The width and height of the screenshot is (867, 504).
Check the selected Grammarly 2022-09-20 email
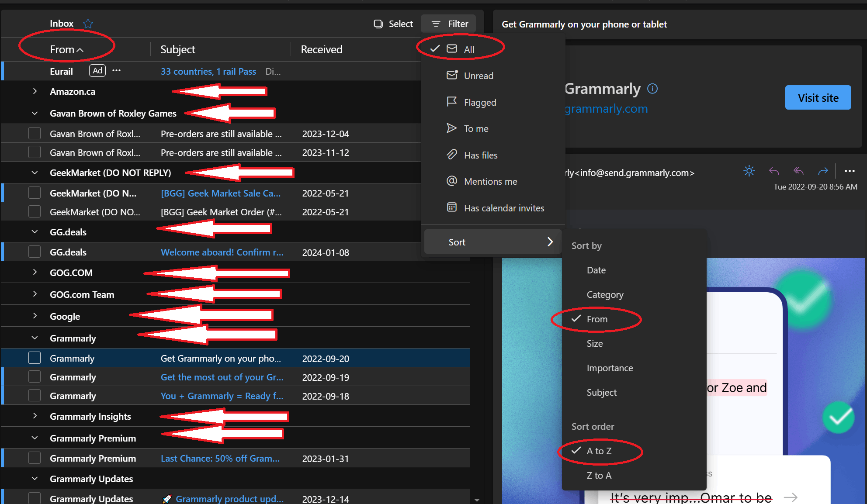tap(35, 358)
